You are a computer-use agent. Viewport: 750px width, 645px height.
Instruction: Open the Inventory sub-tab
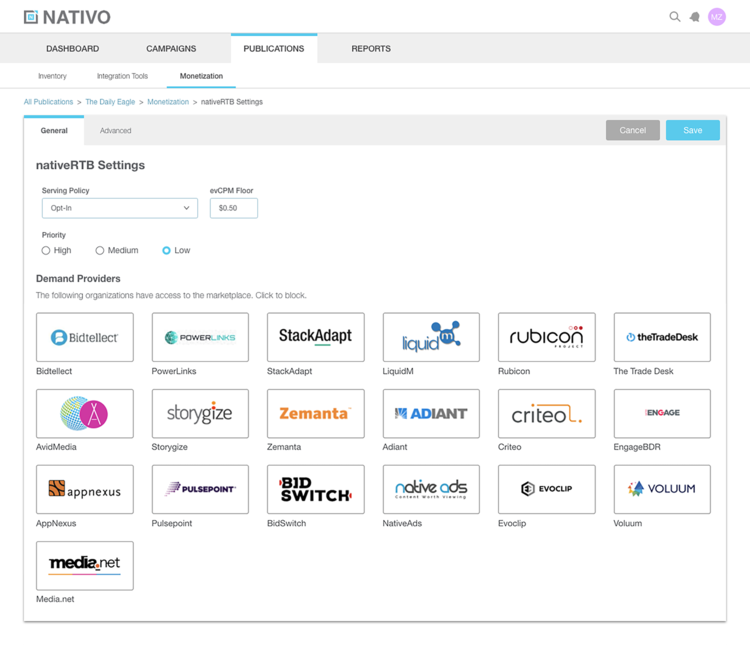52,76
